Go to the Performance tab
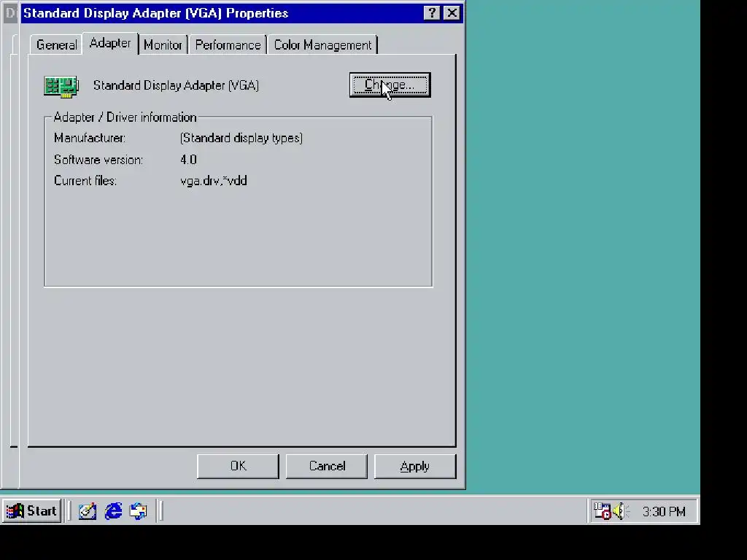The width and height of the screenshot is (747, 560). point(228,45)
